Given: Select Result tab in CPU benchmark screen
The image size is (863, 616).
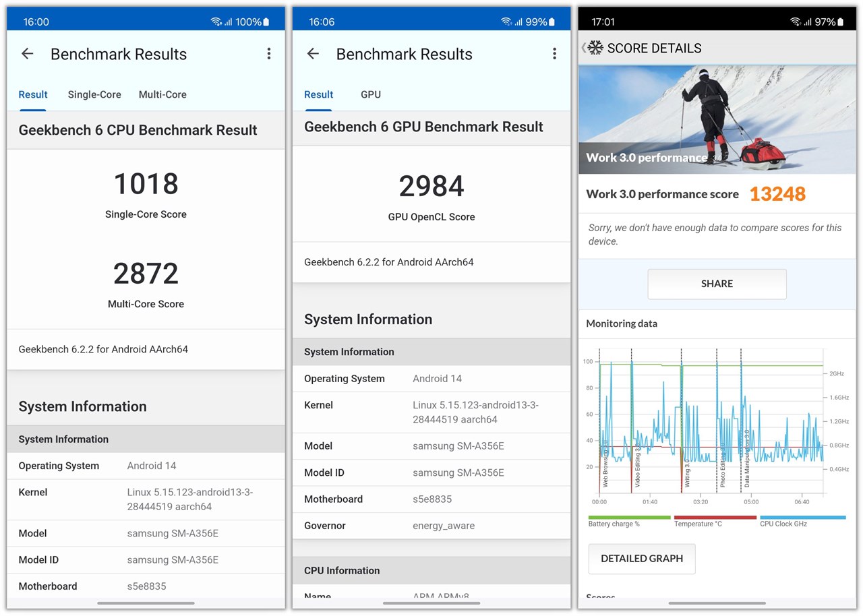Looking at the screenshot, I should pos(33,94).
